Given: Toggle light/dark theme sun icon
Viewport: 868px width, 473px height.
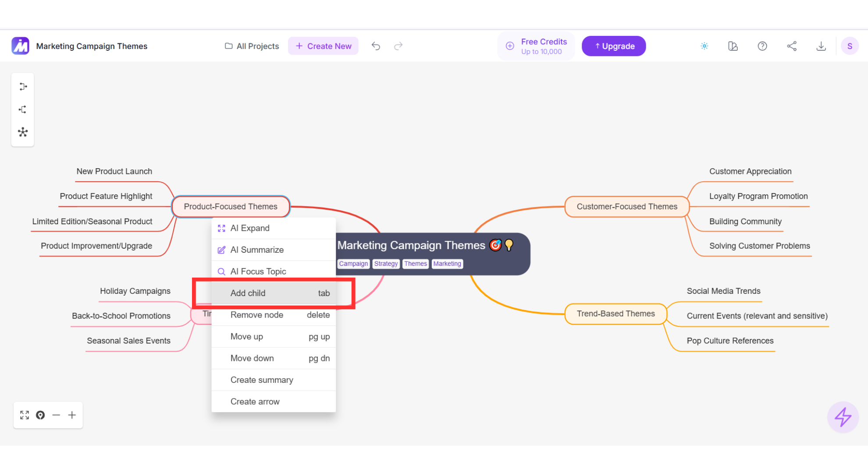Looking at the screenshot, I should click(704, 46).
